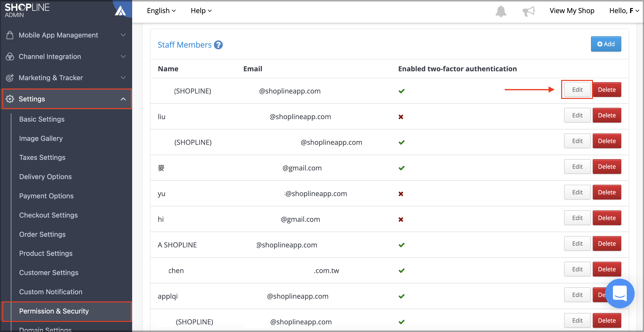Click the green 2FA checkmark for chen
Screen dimensions: 644x332
tap(401, 270)
